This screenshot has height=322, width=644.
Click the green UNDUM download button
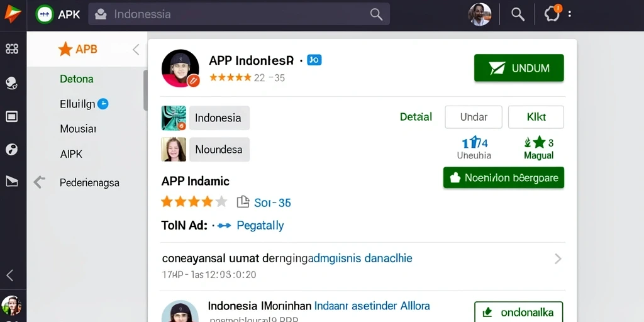point(519,68)
